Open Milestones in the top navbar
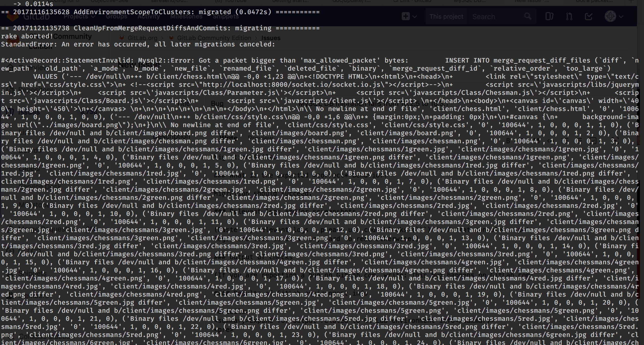 point(186,17)
